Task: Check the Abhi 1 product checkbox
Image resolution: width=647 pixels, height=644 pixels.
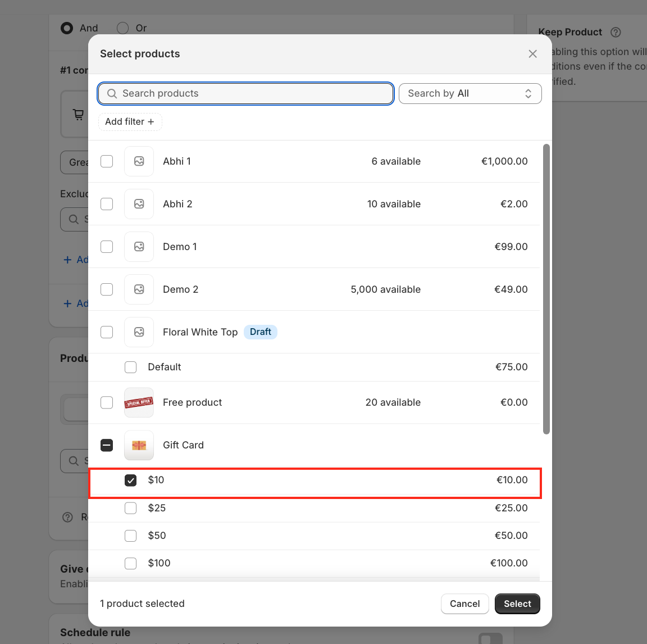Action: pyautogui.click(x=107, y=161)
